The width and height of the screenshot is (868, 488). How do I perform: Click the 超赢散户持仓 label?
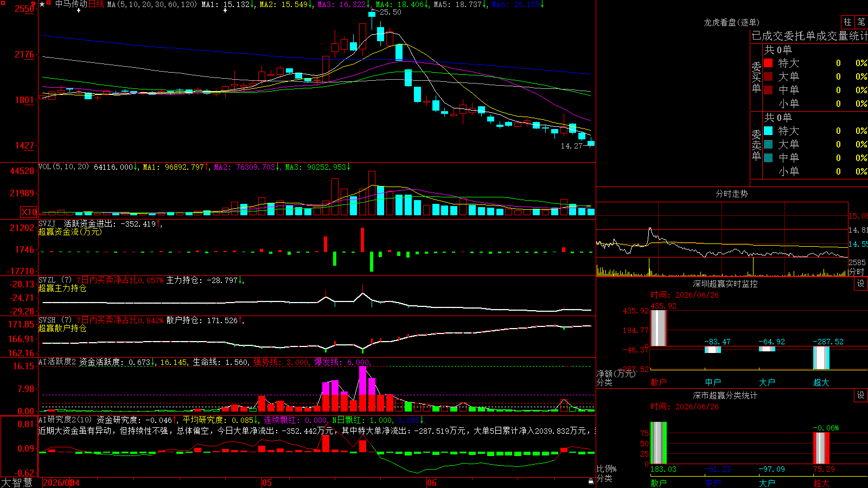coord(62,328)
